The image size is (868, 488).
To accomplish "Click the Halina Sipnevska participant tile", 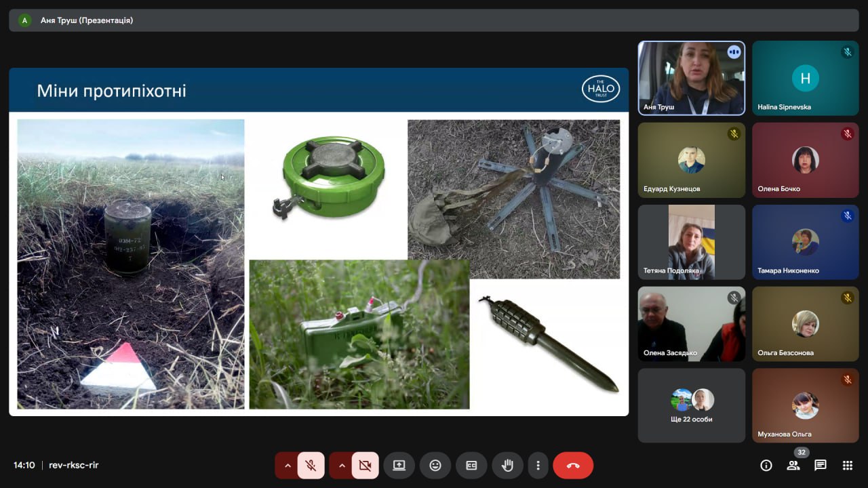I will click(805, 78).
